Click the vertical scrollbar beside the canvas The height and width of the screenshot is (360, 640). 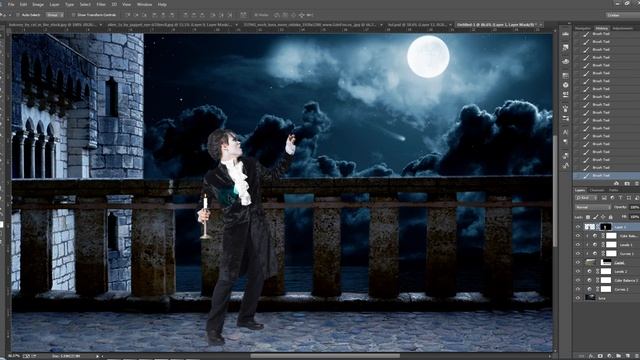555,192
